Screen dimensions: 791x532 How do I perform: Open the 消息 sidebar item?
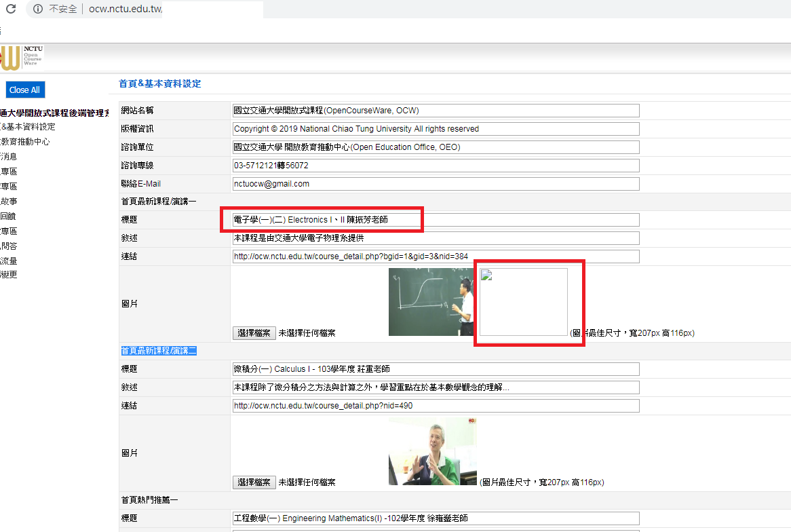(x=9, y=157)
